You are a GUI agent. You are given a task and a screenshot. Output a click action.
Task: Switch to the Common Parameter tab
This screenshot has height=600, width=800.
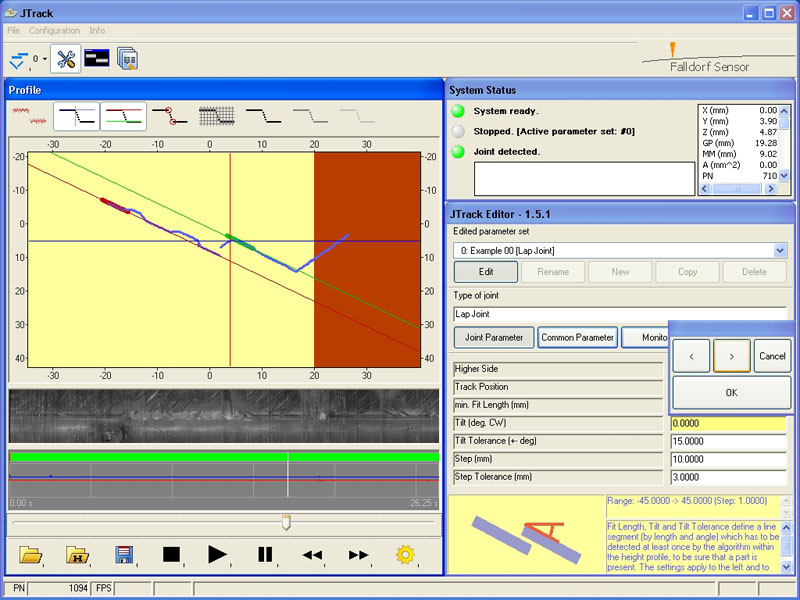(578, 337)
